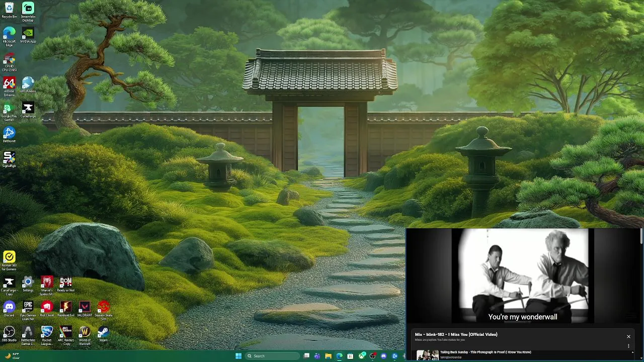Click the Ready or Not game icon
Image resolution: width=644 pixels, height=362 pixels.
pyautogui.click(x=66, y=284)
